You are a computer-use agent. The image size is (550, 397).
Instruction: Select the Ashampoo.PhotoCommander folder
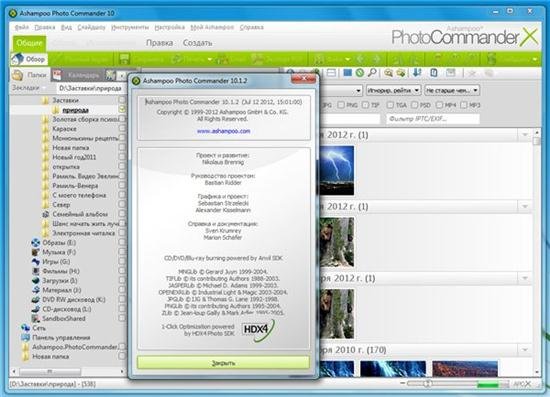click(x=69, y=347)
